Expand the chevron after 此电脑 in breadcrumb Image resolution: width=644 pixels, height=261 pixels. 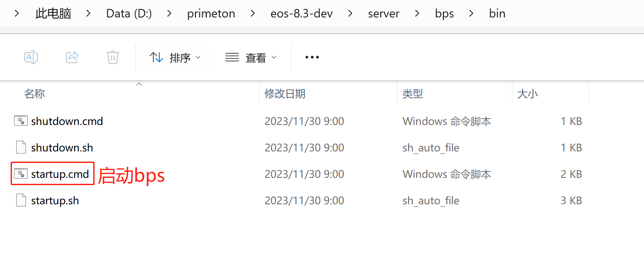pyautogui.click(x=89, y=14)
